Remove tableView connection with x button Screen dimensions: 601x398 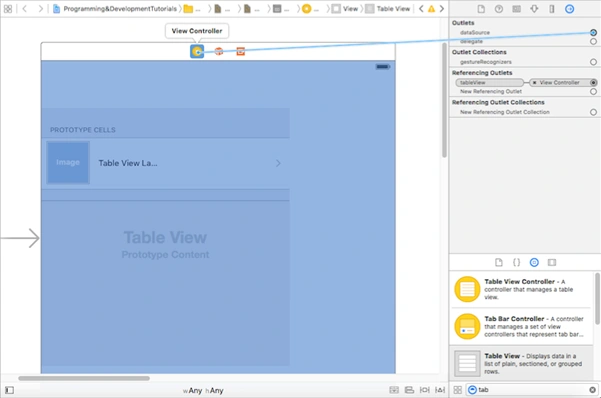(534, 82)
